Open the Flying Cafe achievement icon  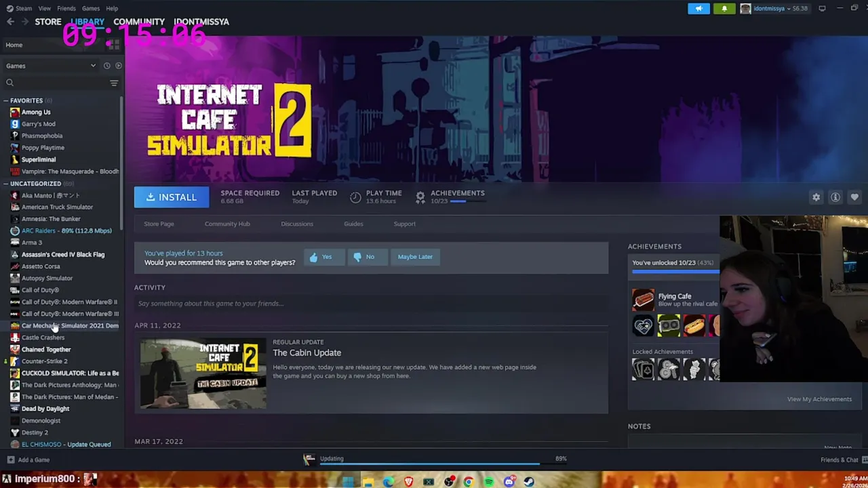[644, 300]
